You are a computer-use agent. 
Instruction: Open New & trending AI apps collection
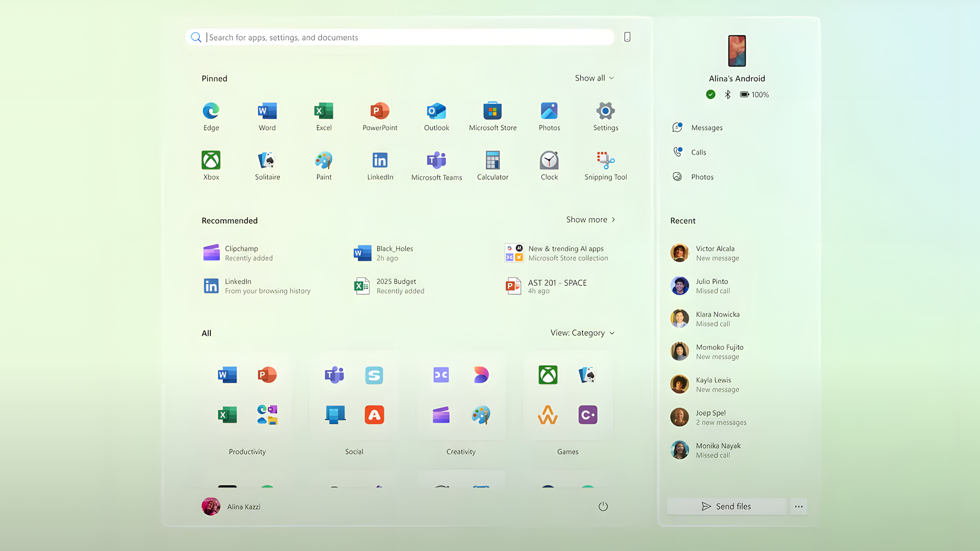[556, 253]
